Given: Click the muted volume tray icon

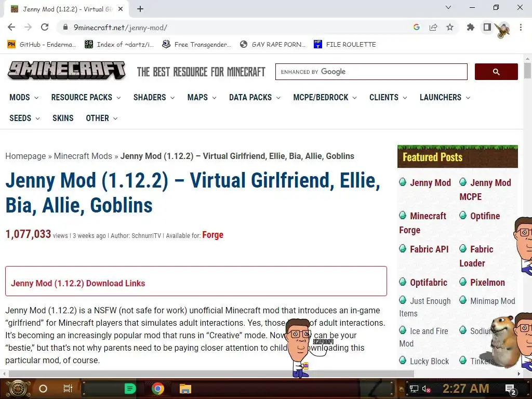Looking at the screenshot, I should pos(426,389).
